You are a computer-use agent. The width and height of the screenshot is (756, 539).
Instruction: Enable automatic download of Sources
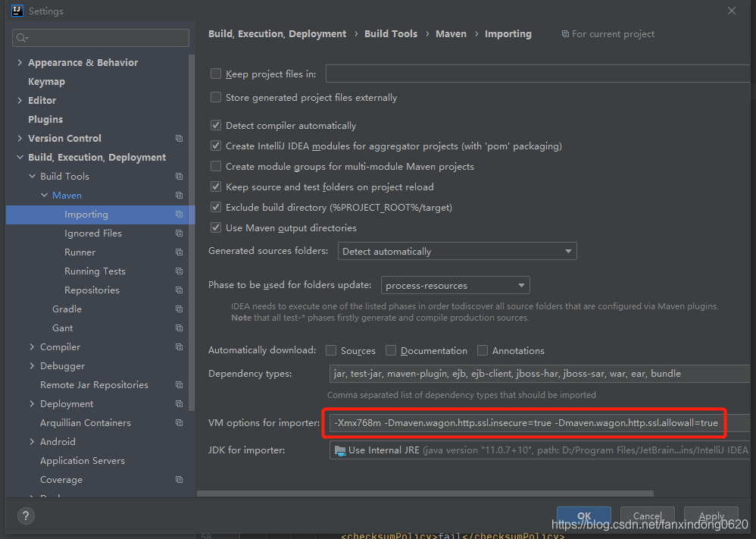pyautogui.click(x=331, y=350)
